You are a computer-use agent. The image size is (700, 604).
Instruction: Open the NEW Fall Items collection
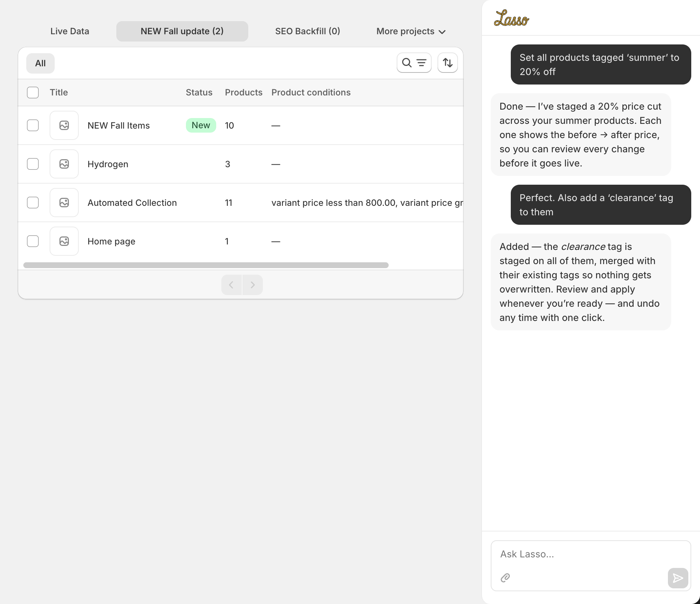click(x=118, y=126)
